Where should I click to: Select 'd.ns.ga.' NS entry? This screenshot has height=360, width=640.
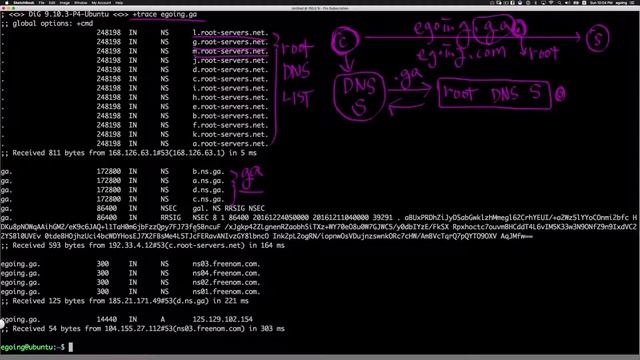pyautogui.click(x=208, y=190)
